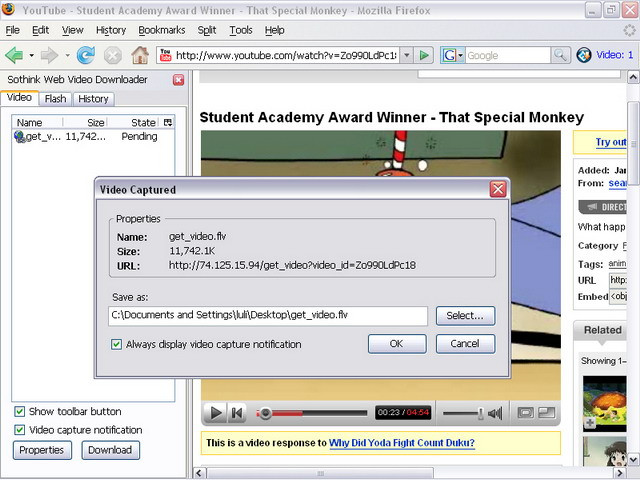Click page vertical scrollbar down arrow
The image size is (640, 480).
pyautogui.click(x=633, y=459)
